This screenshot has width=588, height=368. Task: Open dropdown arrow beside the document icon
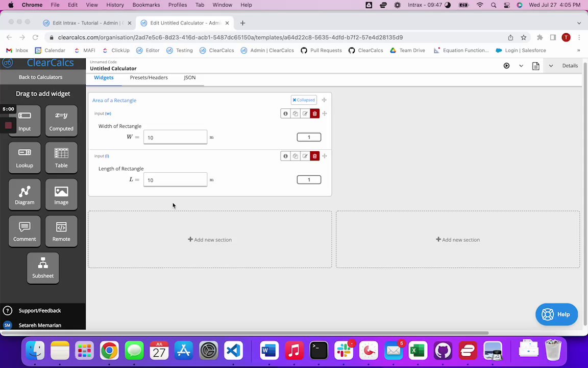(551, 66)
